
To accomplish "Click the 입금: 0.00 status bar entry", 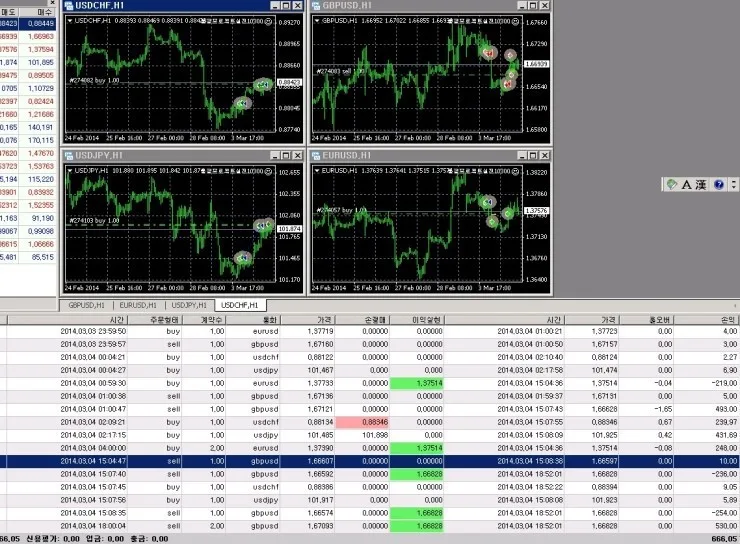I will (105, 539).
